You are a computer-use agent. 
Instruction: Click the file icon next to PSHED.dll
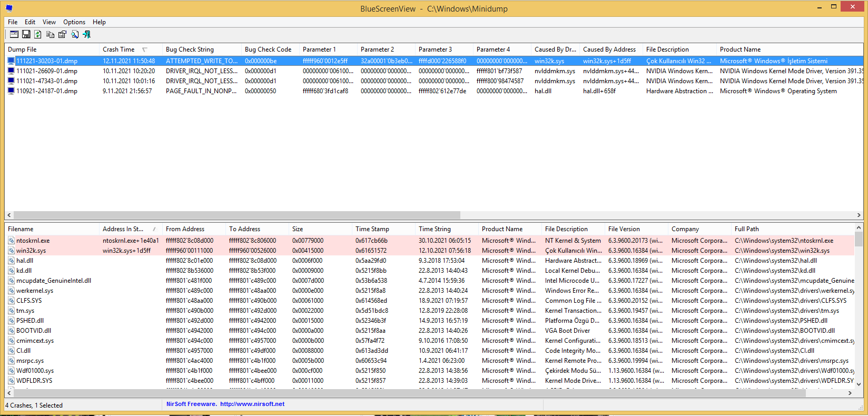pos(11,321)
